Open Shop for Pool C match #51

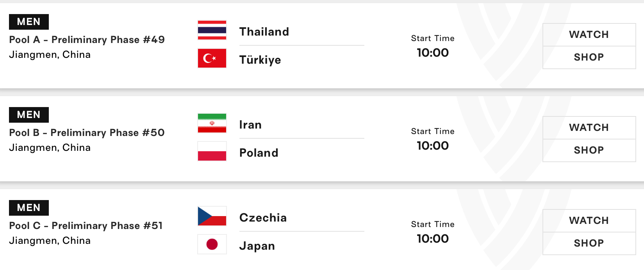tap(589, 243)
